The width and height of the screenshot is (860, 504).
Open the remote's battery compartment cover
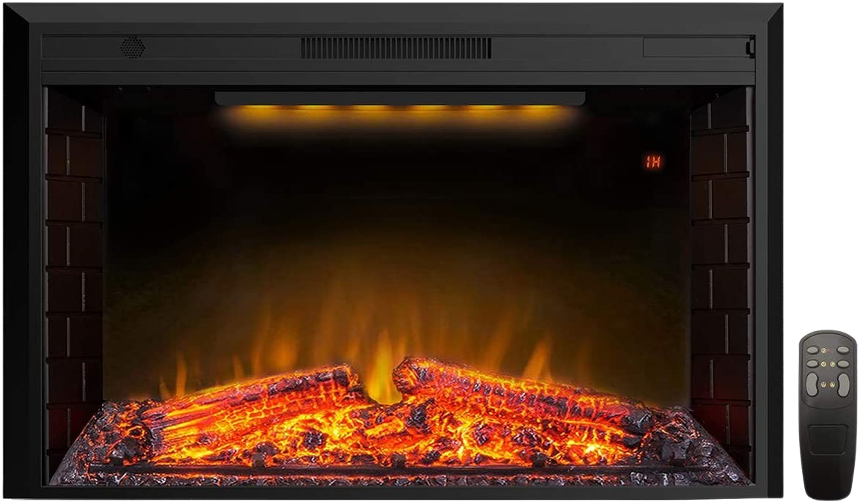pos(827,439)
